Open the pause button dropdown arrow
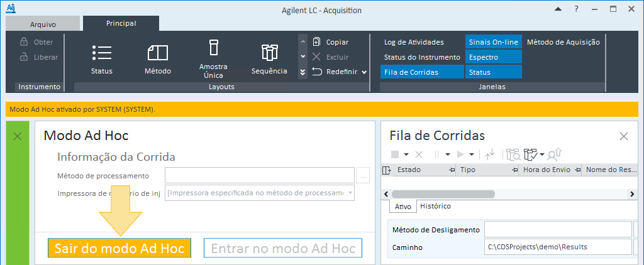 [x=448, y=154]
